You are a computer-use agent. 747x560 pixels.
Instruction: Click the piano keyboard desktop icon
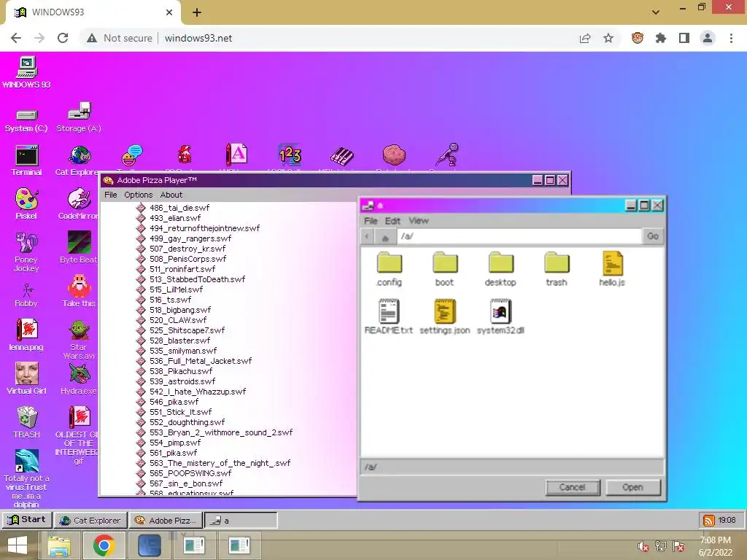[x=342, y=156]
